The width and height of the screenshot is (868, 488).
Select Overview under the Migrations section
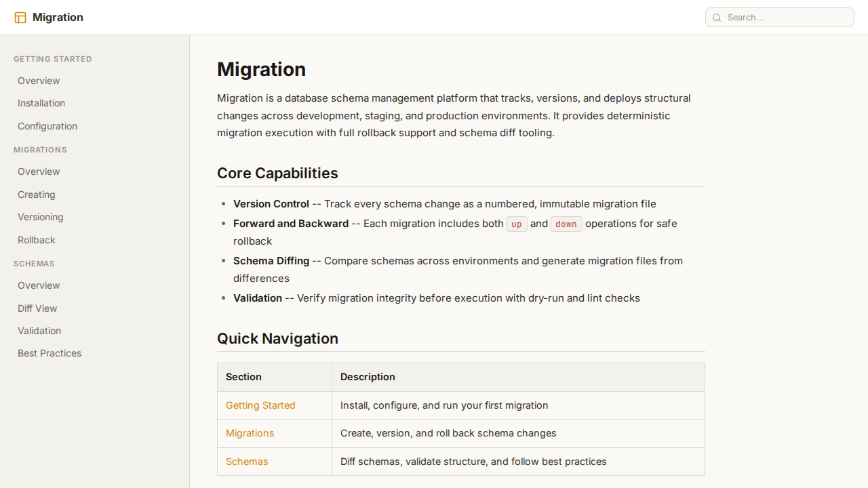click(39, 171)
